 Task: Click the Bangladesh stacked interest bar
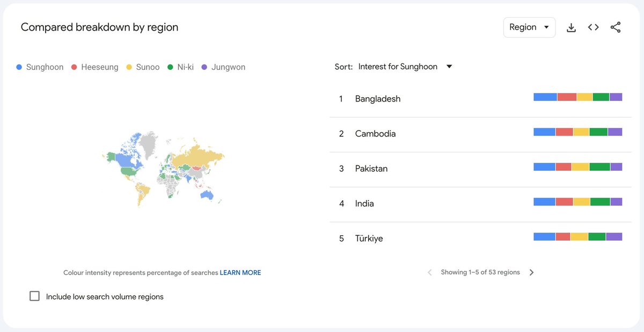(578, 97)
